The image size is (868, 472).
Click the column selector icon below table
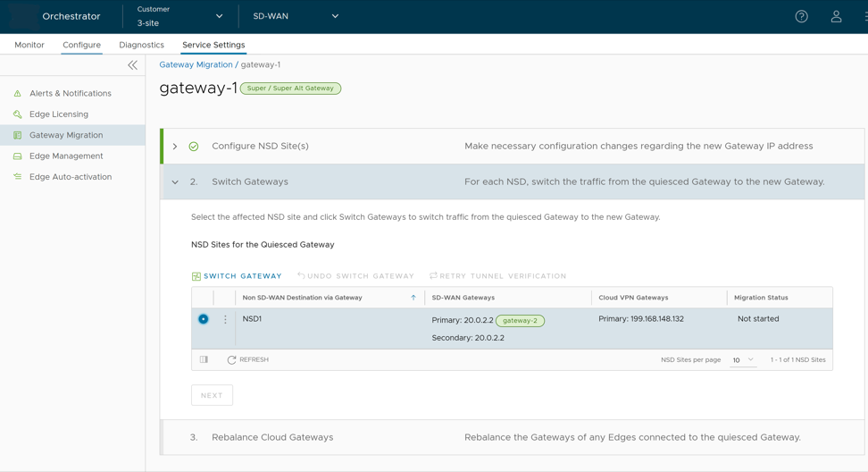coord(204,359)
